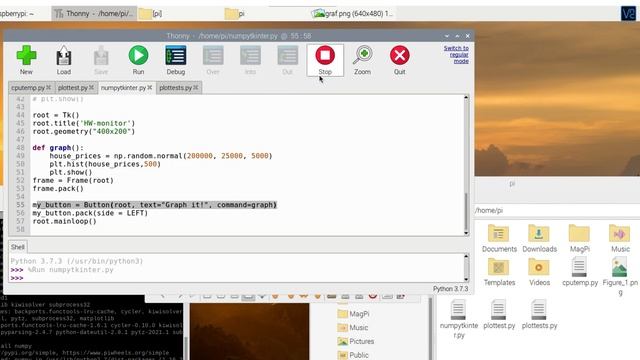Select Pictures in sidebar tree
The height and width of the screenshot is (360, 640).
point(356,341)
